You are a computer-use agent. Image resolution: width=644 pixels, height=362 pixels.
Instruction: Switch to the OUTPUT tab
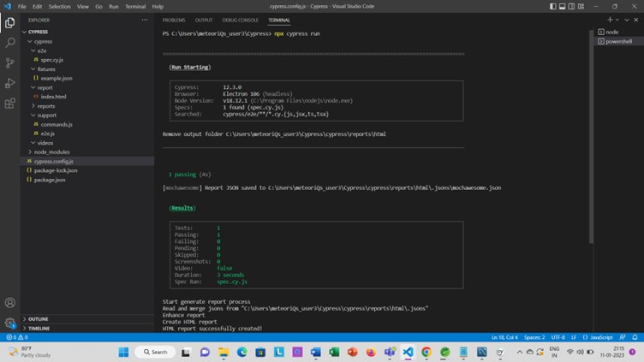(x=204, y=21)
